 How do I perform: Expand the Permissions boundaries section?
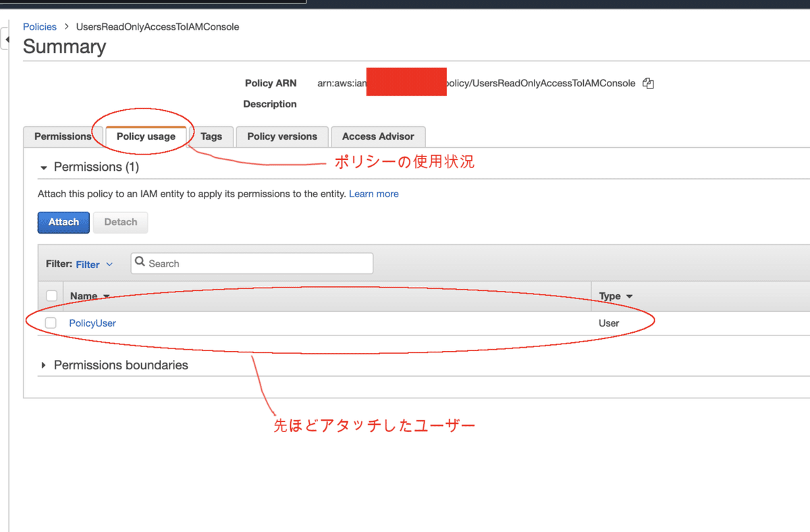(x=44, y=365)
